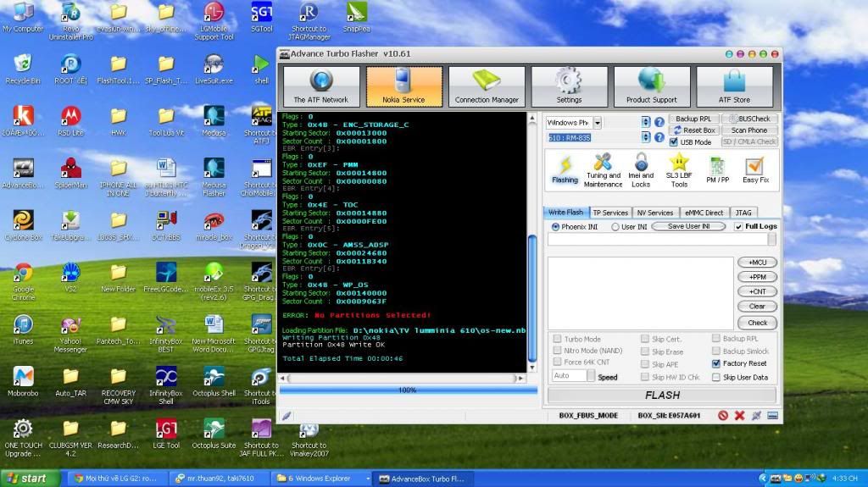Click +PPM button
The image size is (868, 487).
click(x=757, y=277)
